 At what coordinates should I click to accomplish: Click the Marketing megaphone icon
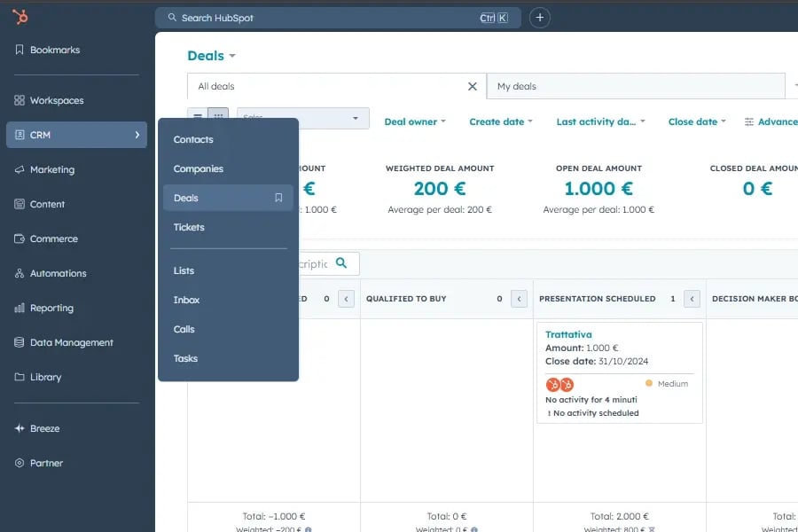[20, 169]
